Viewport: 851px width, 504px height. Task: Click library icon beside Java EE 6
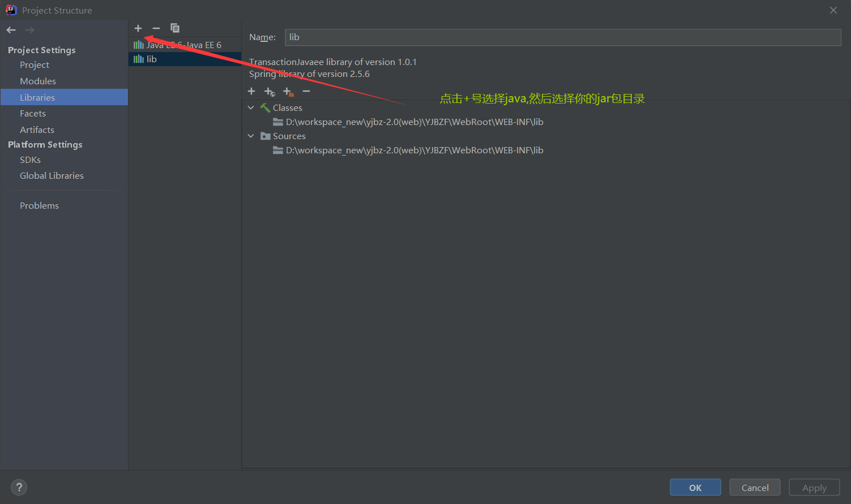pos(139,45)
